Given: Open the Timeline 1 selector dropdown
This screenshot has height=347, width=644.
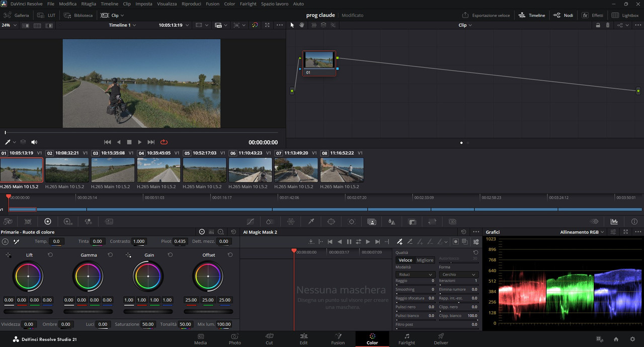Looking at the screenshot, I should tap(122, 25).
